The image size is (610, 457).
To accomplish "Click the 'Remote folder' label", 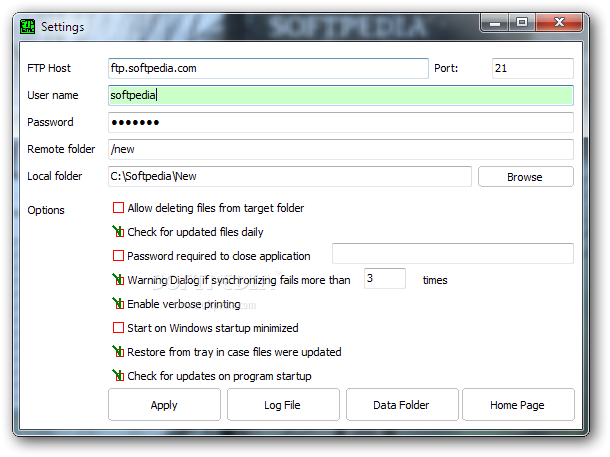I will click(61, 149).
